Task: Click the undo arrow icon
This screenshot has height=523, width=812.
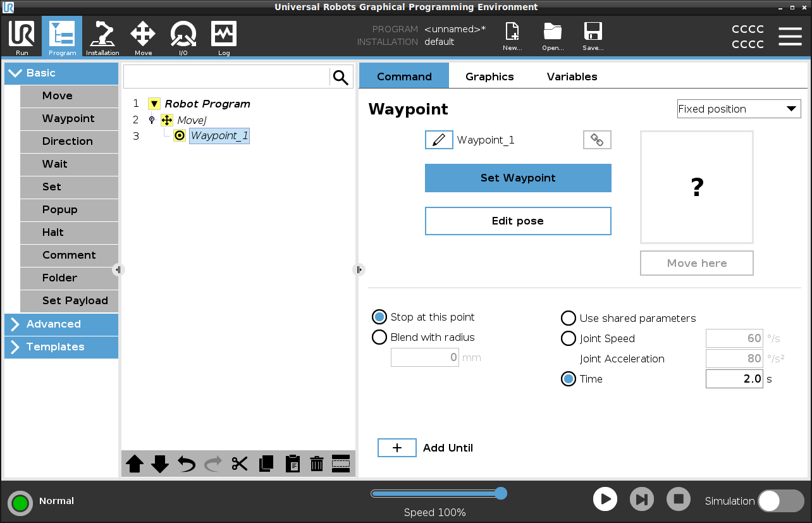Action: (x=187, y=464)
